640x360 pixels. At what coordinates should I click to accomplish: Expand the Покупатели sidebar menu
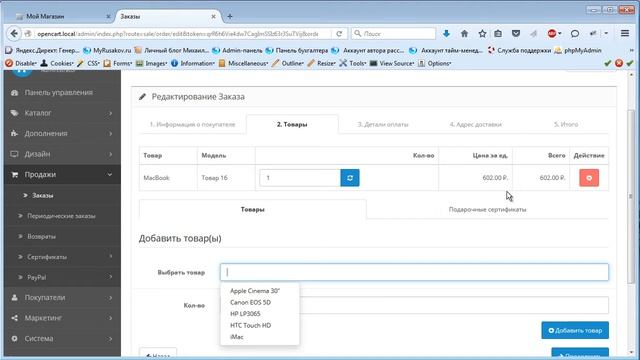pos(62,298)
